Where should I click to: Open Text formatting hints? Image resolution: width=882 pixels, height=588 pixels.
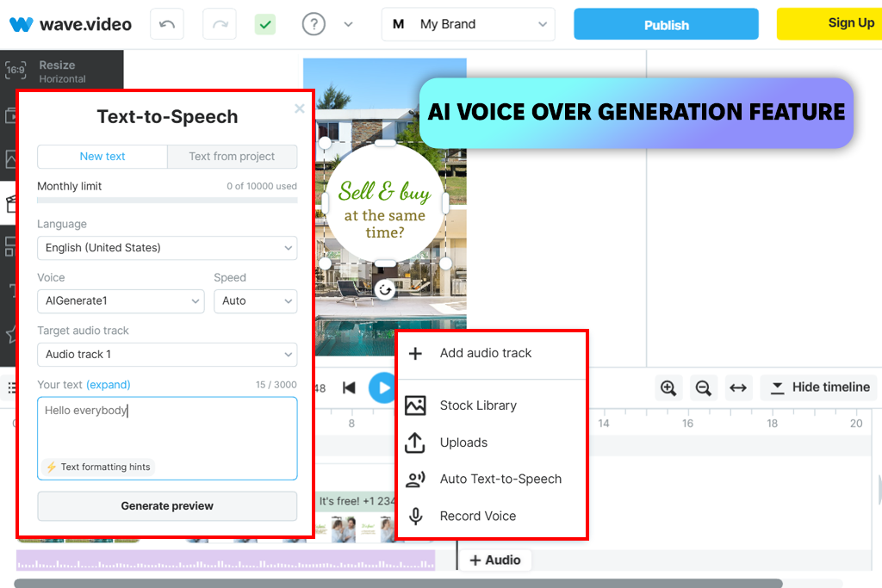pos(99,467)
